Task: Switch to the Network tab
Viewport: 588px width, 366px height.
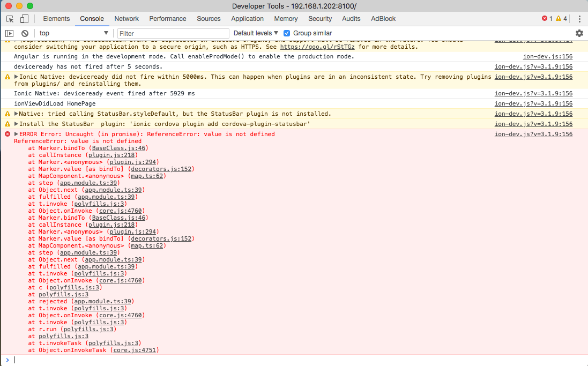Action: [126, 18]
